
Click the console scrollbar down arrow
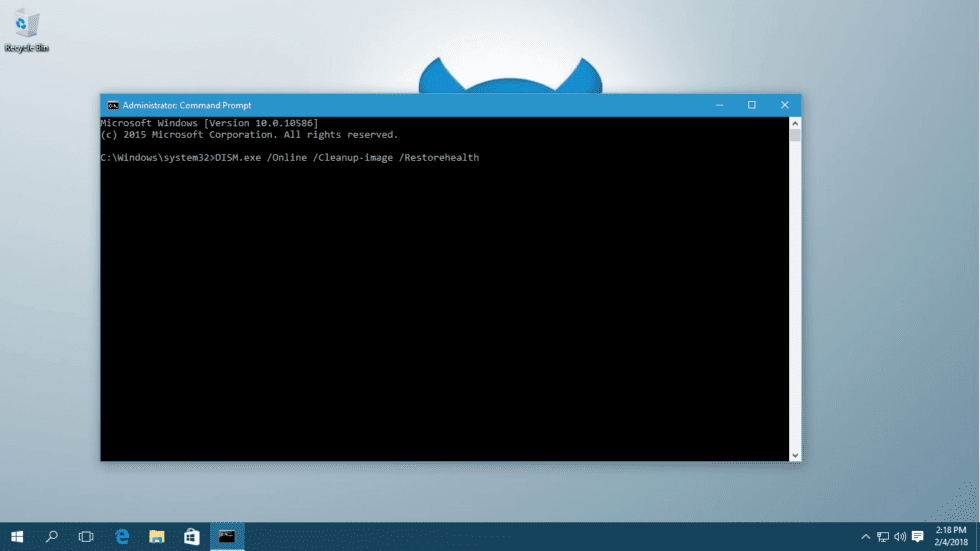(x=795, y=455)
